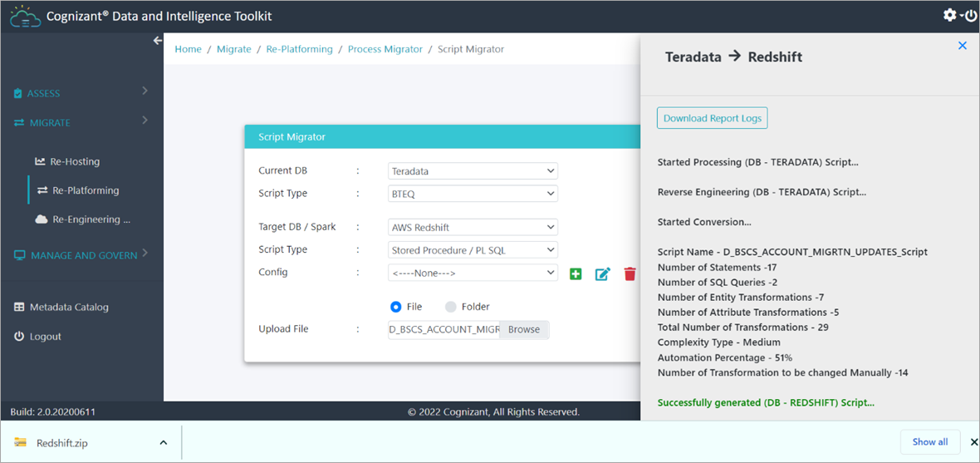Click the Script Name line in report
980x463 pixels.
click(x=792, y=252)
